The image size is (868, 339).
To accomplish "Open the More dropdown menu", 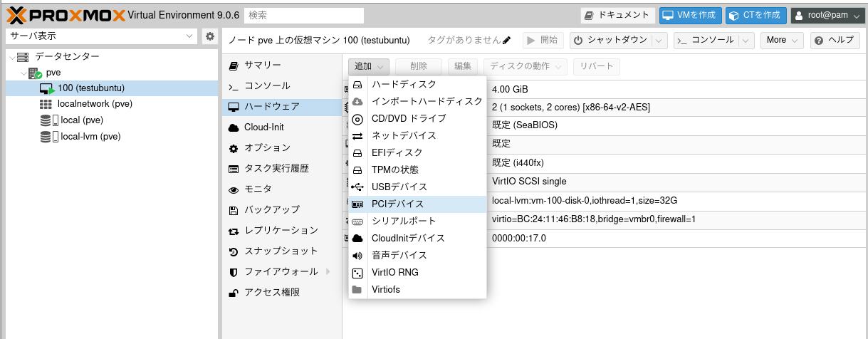I will click(782, 41).
